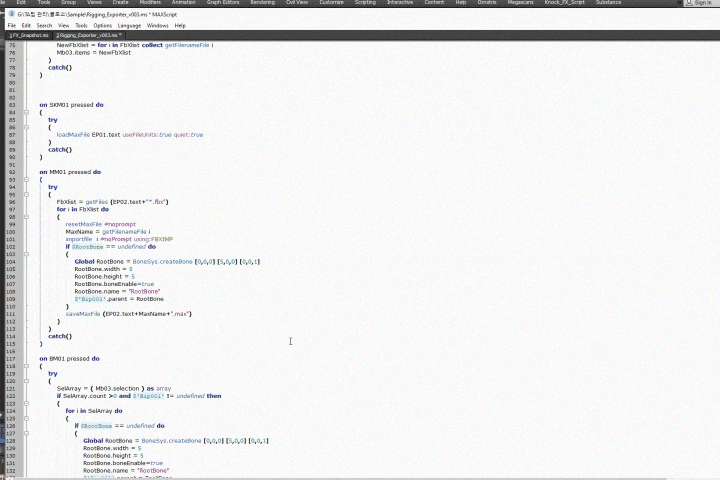Click the 'importfile i #noPrompt' line
This screenshot has width=720, height=480.
coord(119,239)
